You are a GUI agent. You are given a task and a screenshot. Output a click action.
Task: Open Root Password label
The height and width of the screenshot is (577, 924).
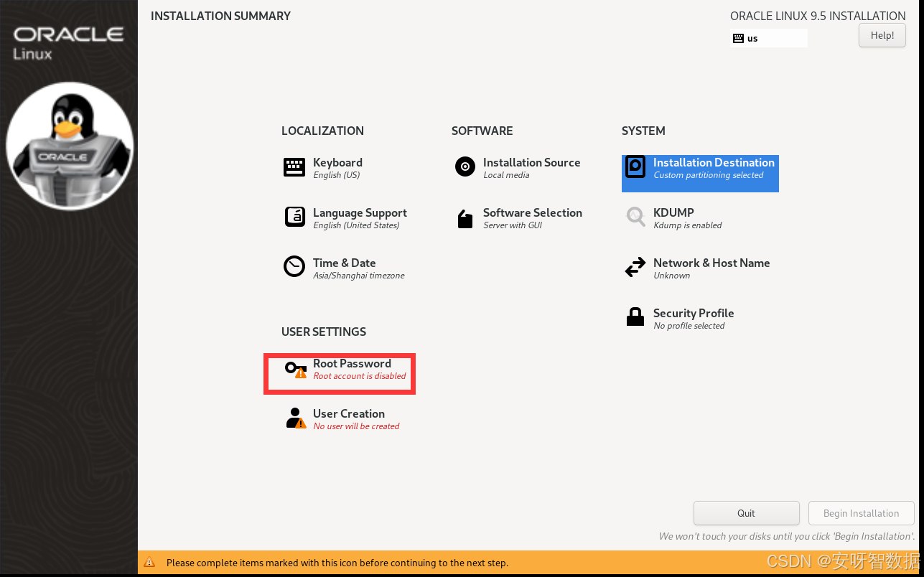(x=352, y=364)
